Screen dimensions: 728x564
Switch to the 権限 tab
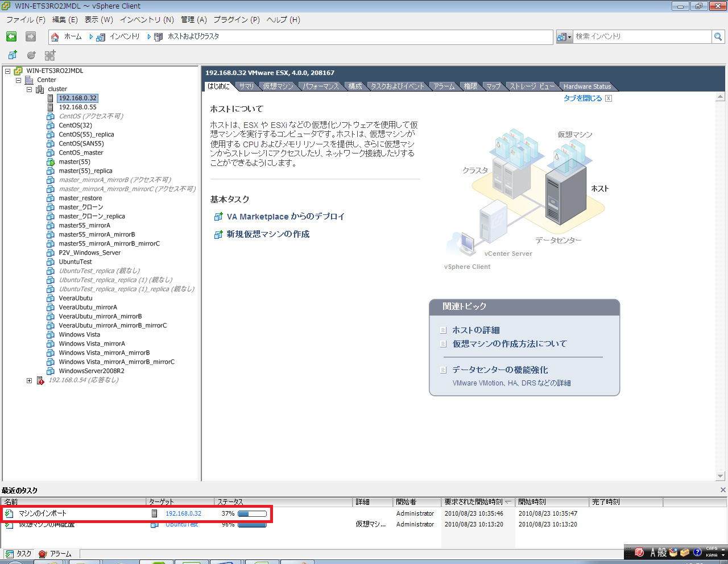click(x=470, y=86)
